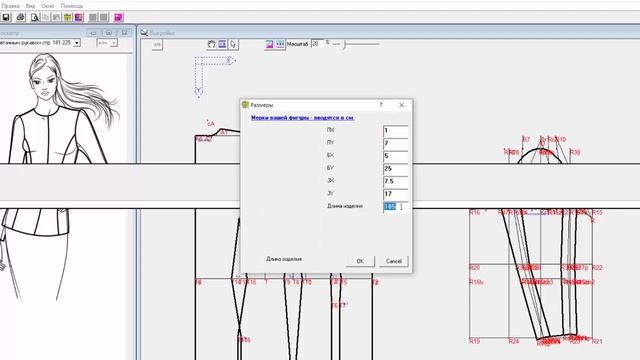Click the Масштаб scale value field
This screenshot has width=640, height=360.
(317, 44)
